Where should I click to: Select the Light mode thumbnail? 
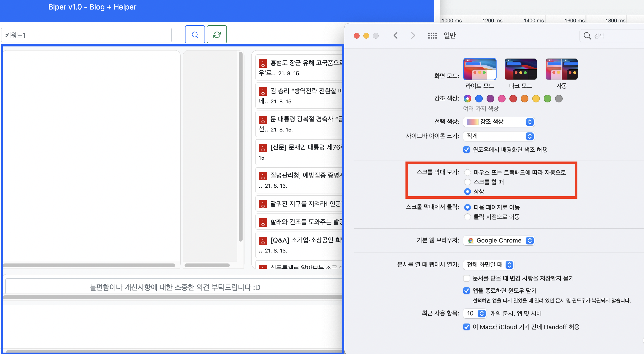coord(479,69)
